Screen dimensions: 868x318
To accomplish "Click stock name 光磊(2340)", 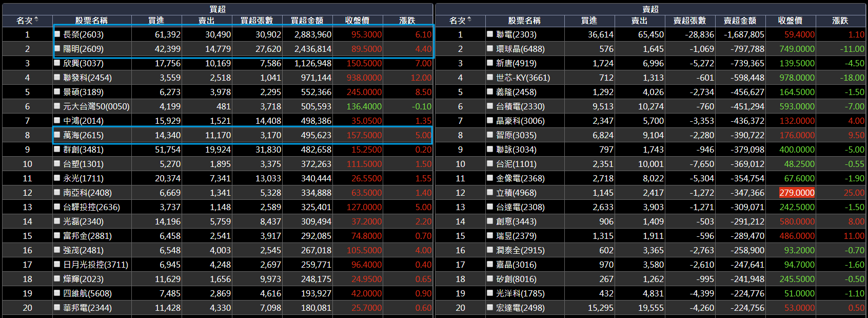I will click(83, 221).
